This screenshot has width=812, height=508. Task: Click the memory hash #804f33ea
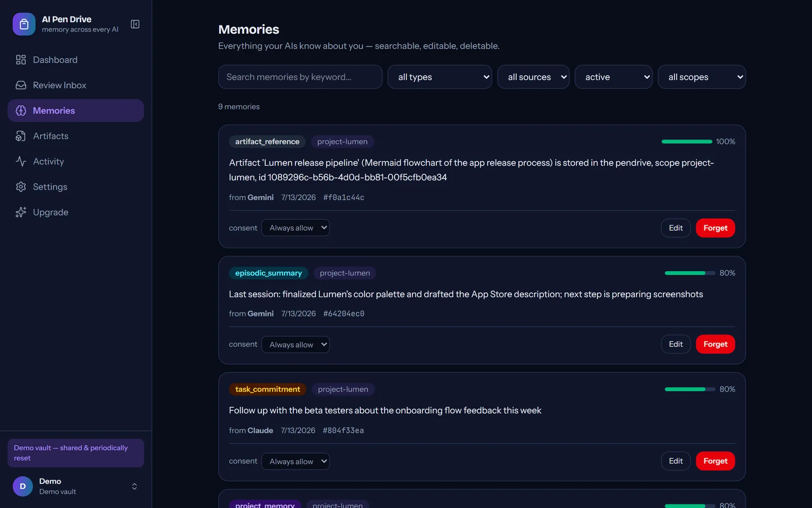click(343, 430)
